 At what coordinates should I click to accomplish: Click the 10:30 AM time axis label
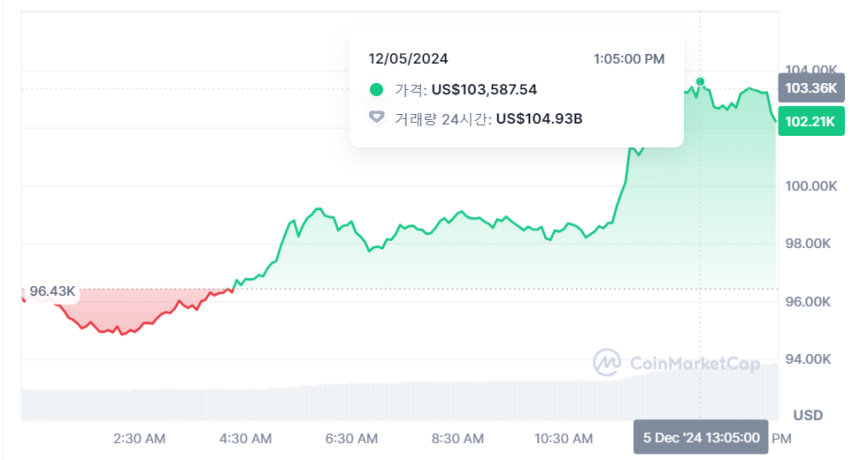tap(563, 438)
